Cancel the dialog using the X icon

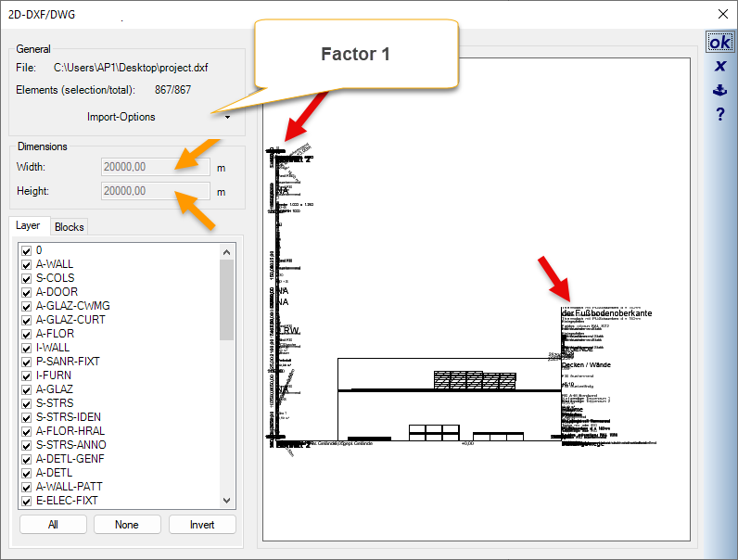point(719,66)
